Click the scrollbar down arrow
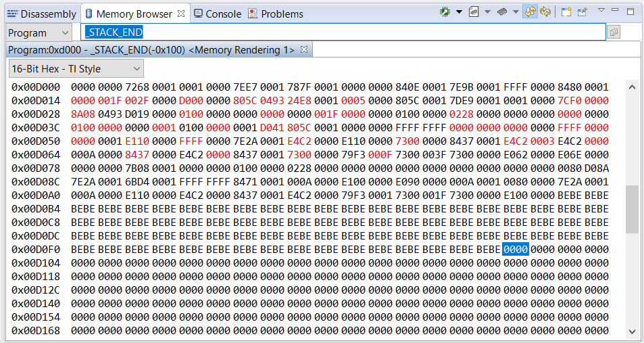The image size is (644, 343). coord(632,331)
